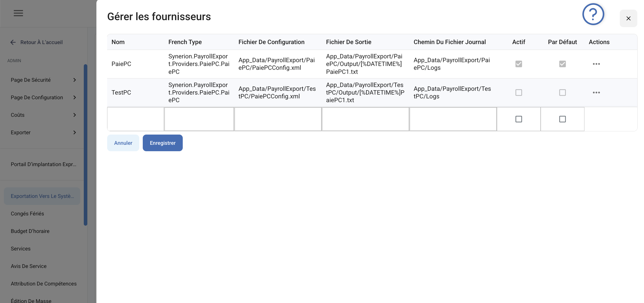Viewport: 644px width, 303px height.
Task: Click the Enregistrer button
Action: point(163,143)
